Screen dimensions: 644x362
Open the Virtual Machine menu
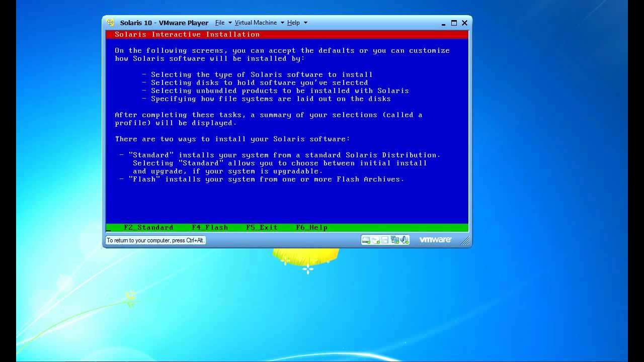click(256, 23)
